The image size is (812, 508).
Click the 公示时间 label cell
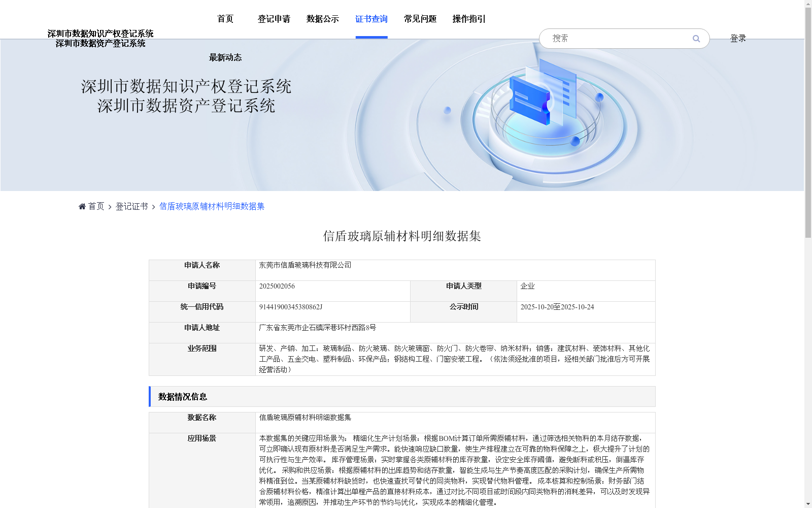pyautogui.click(x=463, y=312)
